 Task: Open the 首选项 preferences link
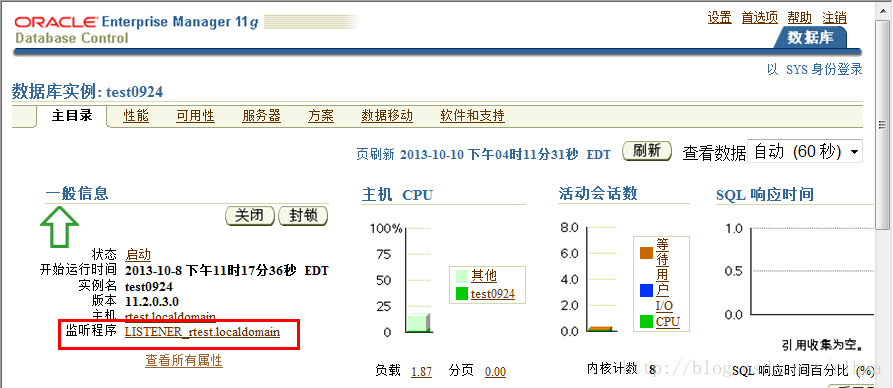pos(759,18)
